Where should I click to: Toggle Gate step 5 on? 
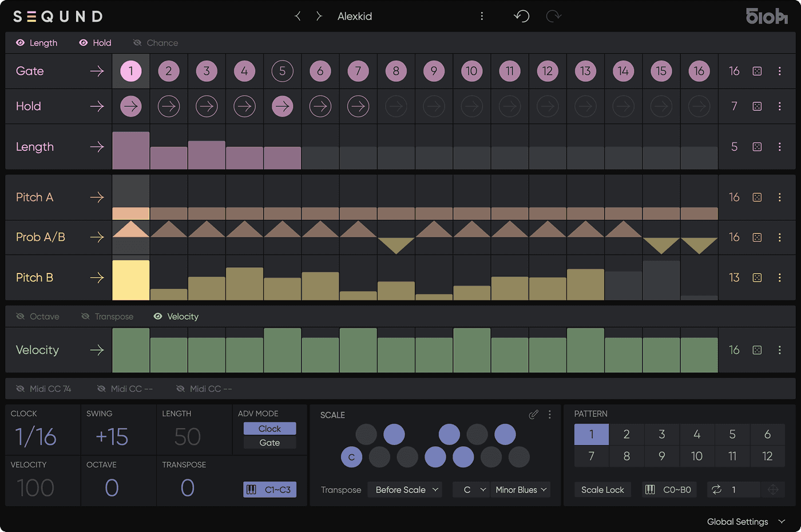(283, 71)
